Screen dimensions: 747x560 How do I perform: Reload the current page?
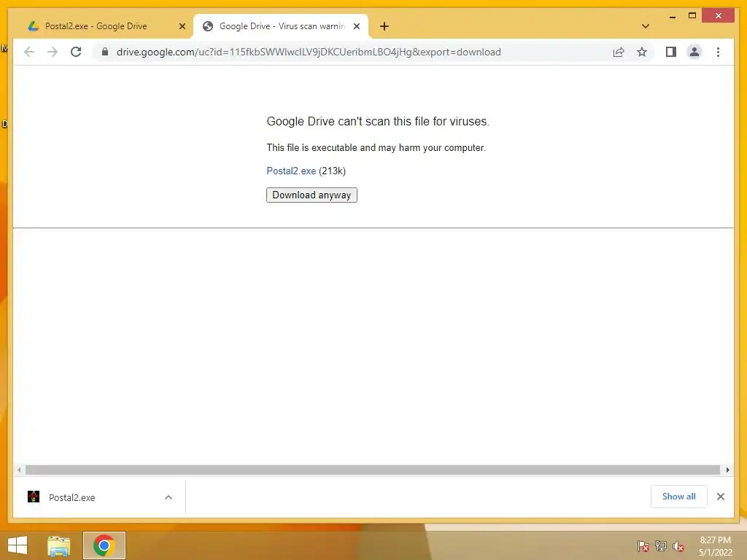tap(76, 52)
